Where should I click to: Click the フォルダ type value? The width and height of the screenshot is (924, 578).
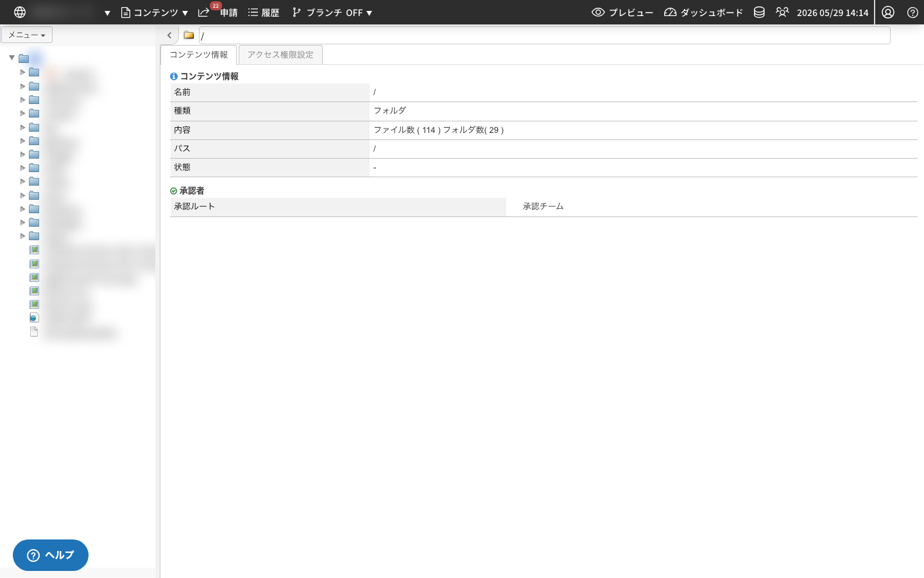(389, 110)
